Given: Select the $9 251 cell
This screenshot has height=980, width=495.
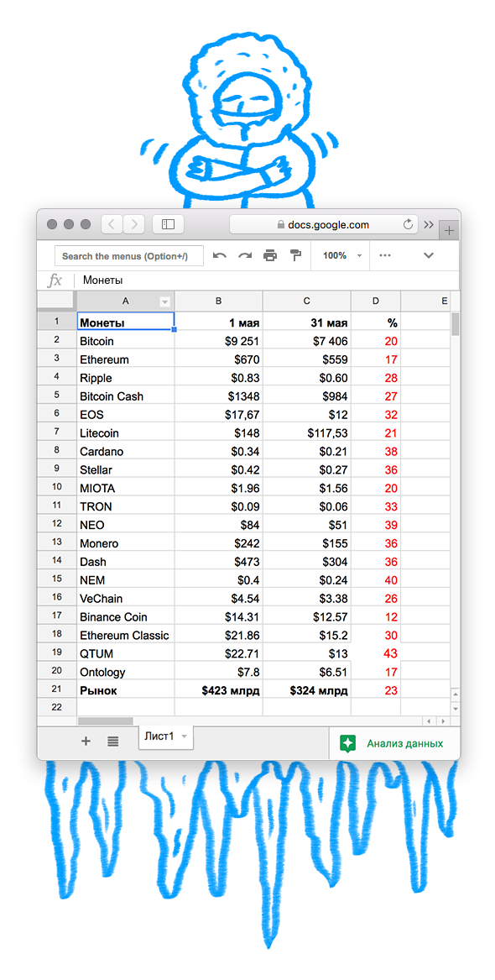Looking at the screenshot, I should point(218,341).
